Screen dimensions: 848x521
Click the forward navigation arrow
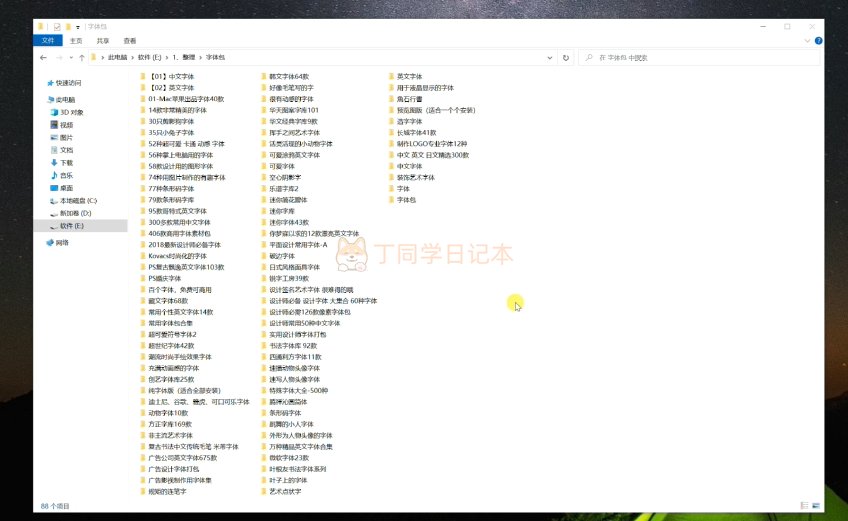pos(59,57)
